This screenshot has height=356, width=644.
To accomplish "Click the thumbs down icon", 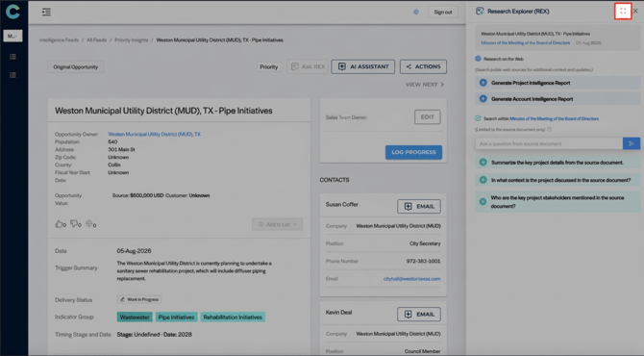I will pos(74,224).
